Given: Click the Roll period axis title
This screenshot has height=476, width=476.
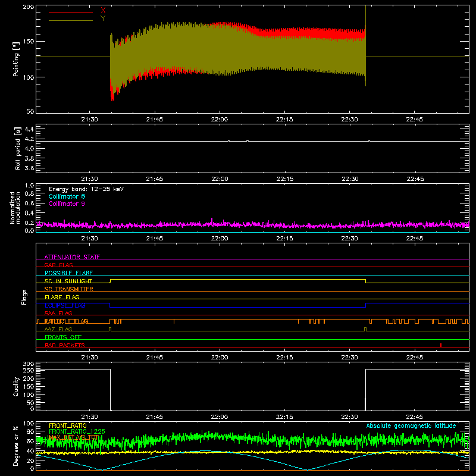Looking at the screenshot, I should coord(18,148).
